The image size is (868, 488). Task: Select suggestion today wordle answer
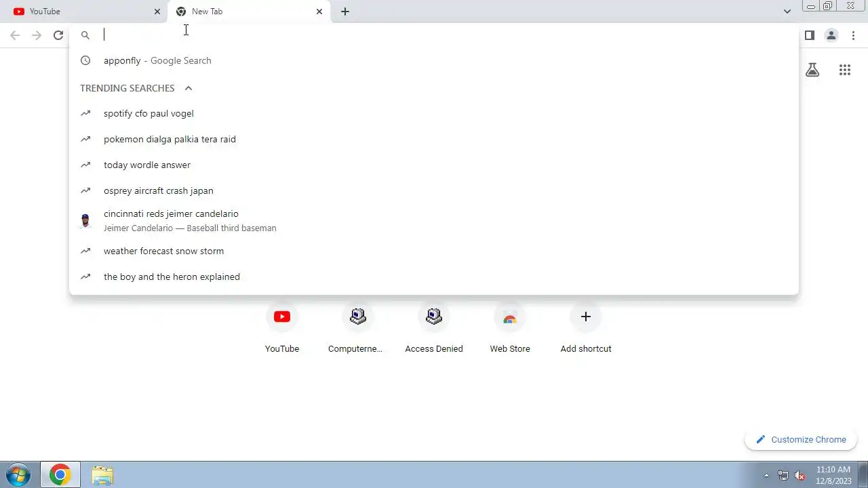434,165
